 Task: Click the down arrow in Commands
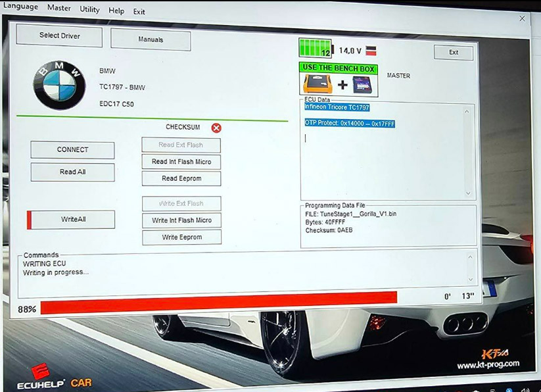471,280
